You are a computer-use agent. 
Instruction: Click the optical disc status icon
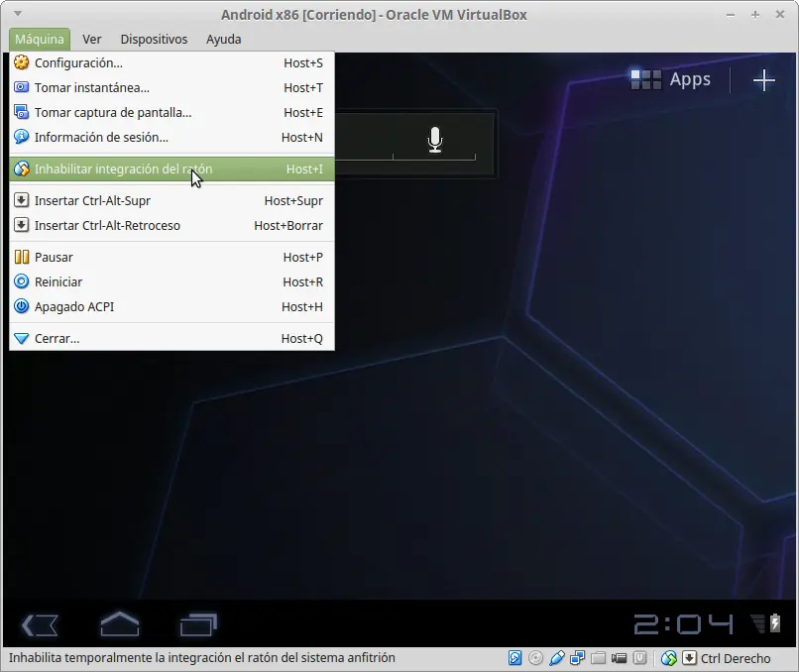pos(535,658)
